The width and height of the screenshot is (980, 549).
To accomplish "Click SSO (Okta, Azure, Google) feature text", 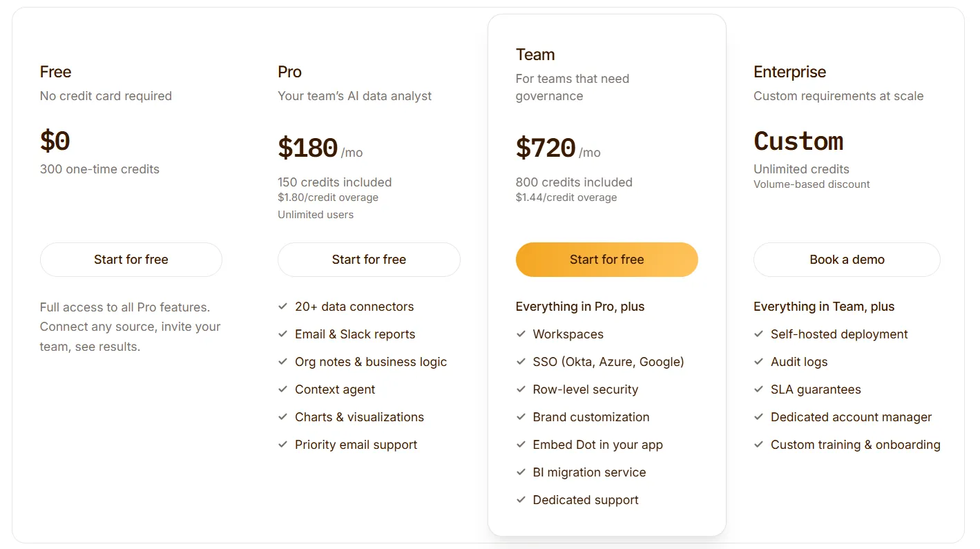I will 608,362.
